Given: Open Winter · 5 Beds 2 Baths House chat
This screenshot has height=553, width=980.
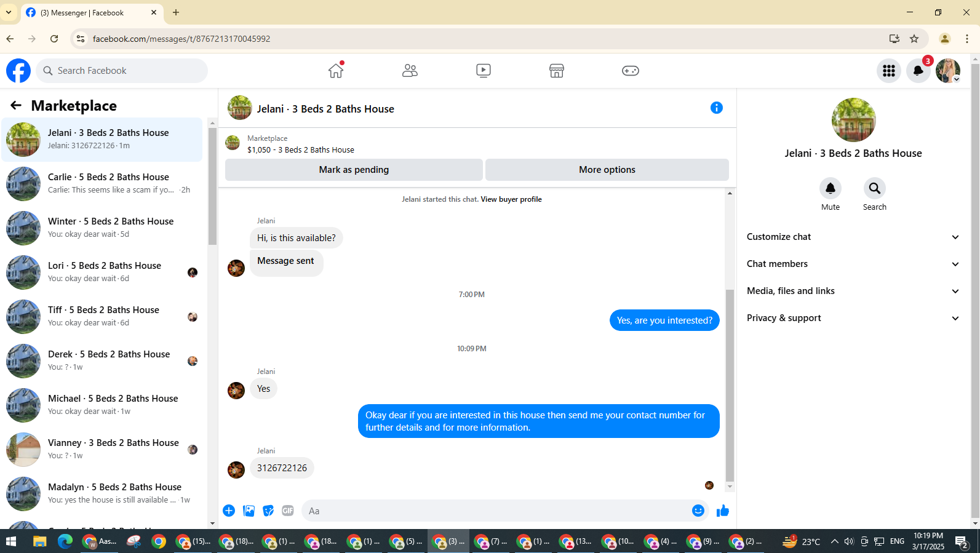Looking at the screenshot, I should click(102, 228).
